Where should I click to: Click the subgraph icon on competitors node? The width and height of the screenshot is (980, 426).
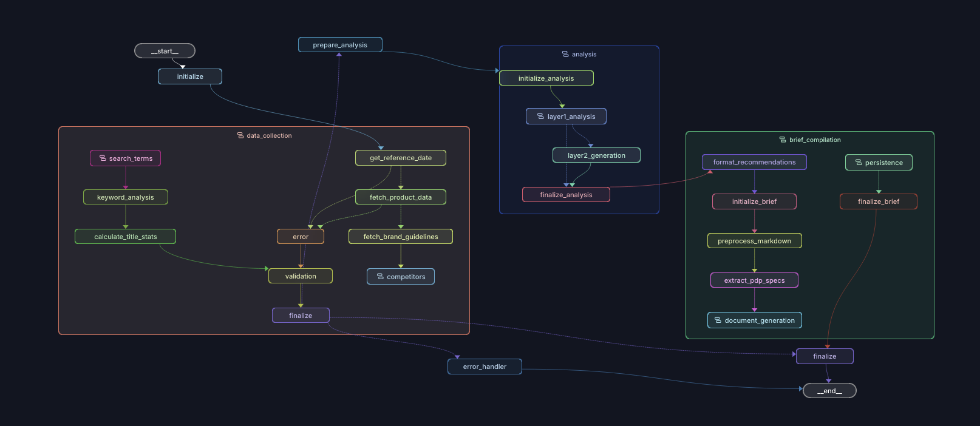[380, 276]
